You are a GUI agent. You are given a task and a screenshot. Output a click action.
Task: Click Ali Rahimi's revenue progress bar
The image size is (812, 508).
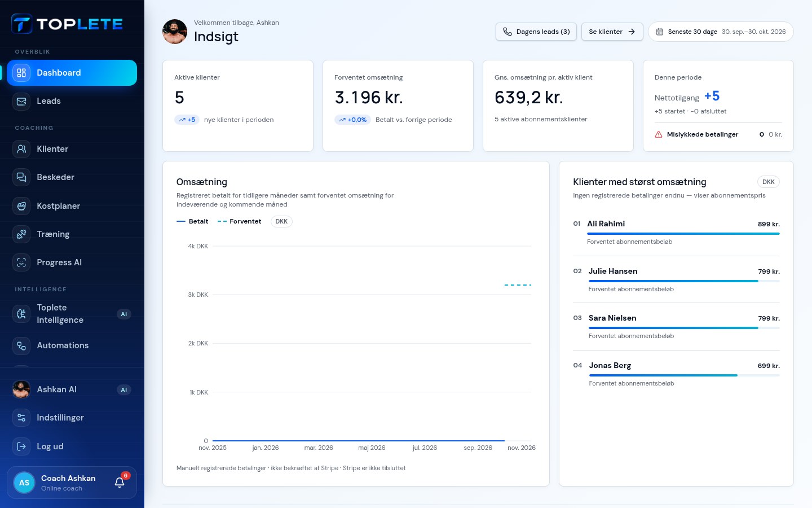pos(683,234)
